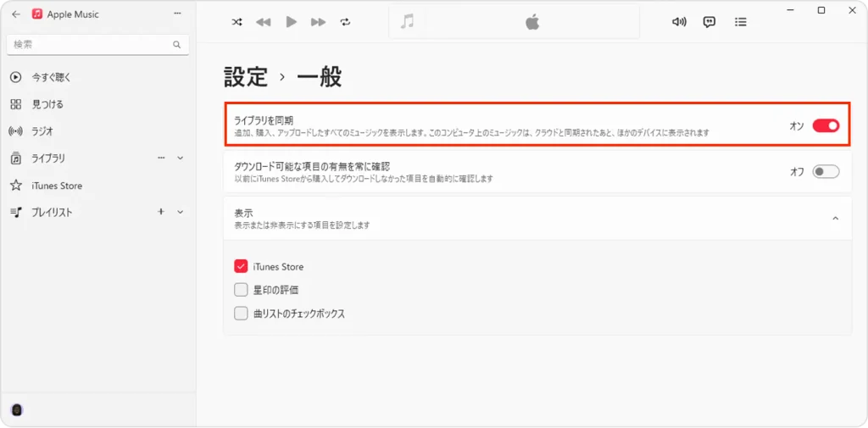Toggle shuffle playback
Image resolution: width=868 pixels, height=428 pixels.
tap(236, 22)
